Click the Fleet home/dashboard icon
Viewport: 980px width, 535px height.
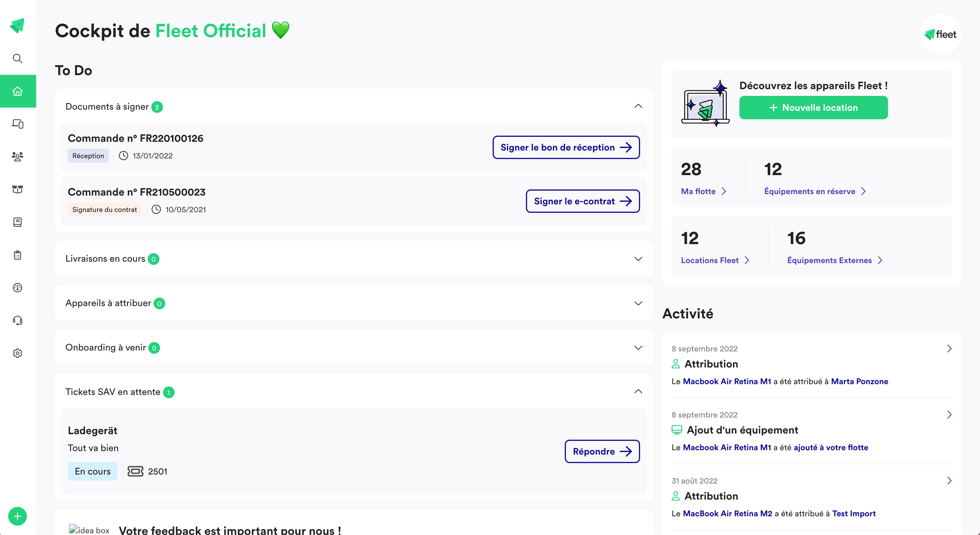(x=17, y=90)
